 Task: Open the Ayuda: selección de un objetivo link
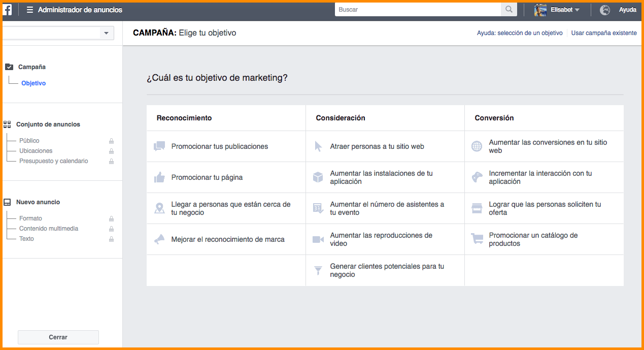click(519, 33)
